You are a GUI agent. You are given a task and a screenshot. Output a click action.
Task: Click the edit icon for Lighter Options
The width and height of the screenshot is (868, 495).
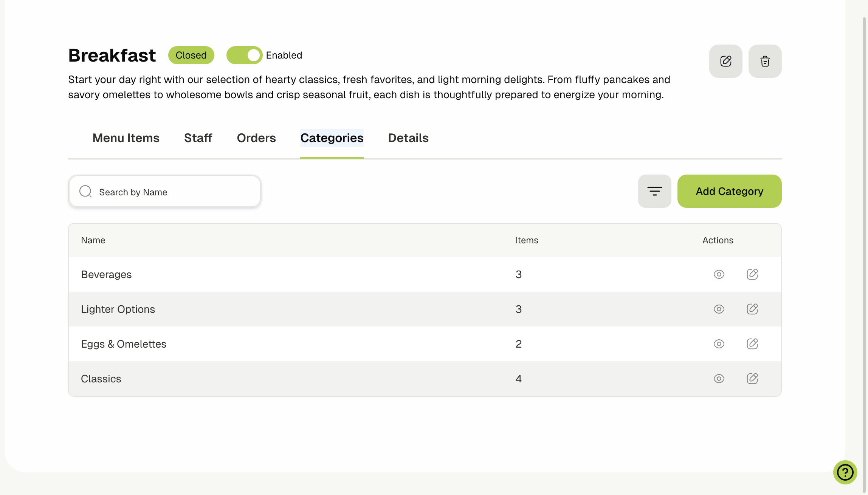pos(752,309)
